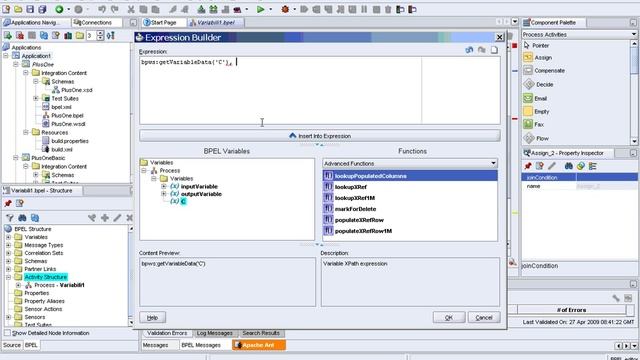Image resolution: width=640 pixels, height=360 pixels.
Task: Click the Open folder toolbar icon
Action: coord(18,9)
